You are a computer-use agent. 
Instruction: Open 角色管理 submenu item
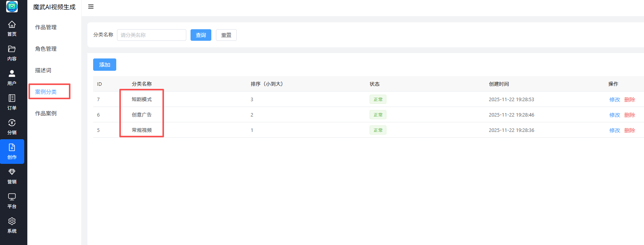tap(46, 49)
